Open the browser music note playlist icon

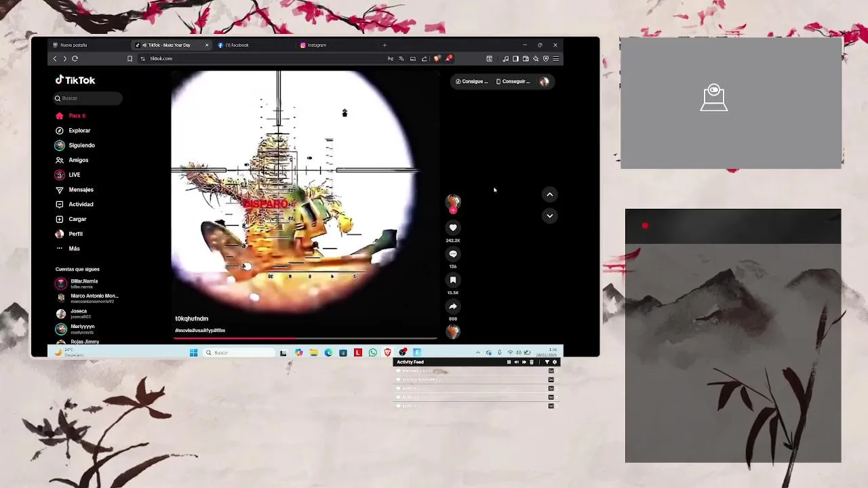[x=505, y=59]
